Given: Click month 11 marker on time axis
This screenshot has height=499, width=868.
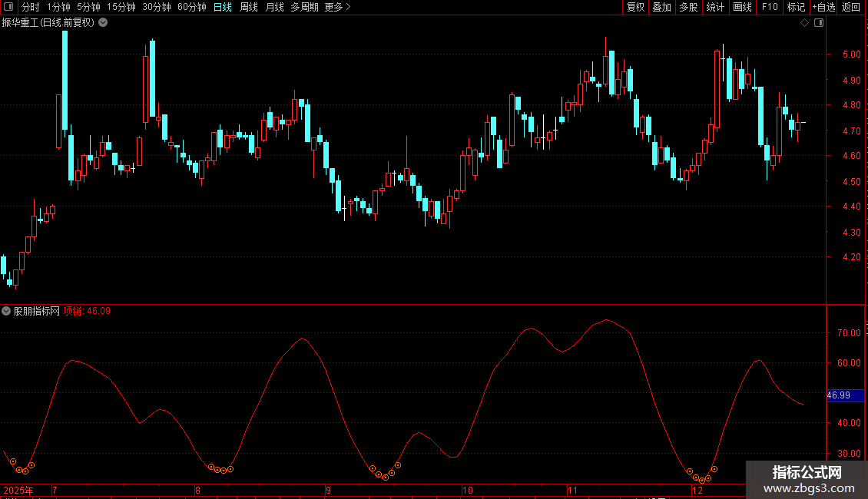Looking at the screenshot, I should coord(572,490).
